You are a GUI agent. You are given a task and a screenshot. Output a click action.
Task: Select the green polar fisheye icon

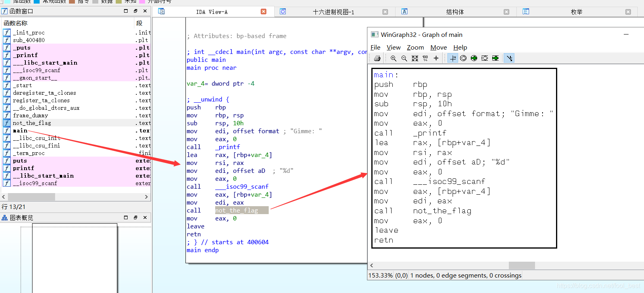(474, 58)
